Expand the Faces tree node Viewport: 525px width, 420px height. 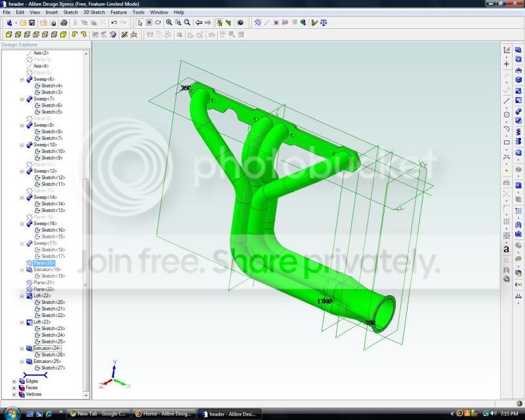point(14,388)
